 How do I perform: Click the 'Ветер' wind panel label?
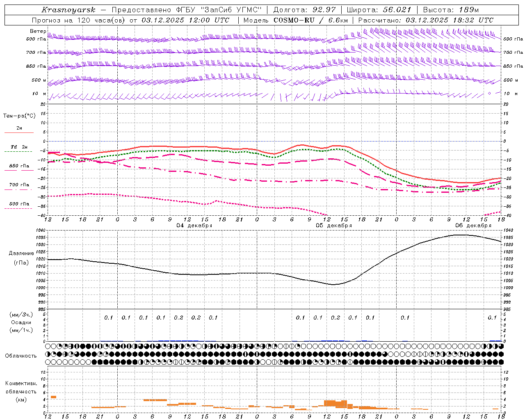38,31
